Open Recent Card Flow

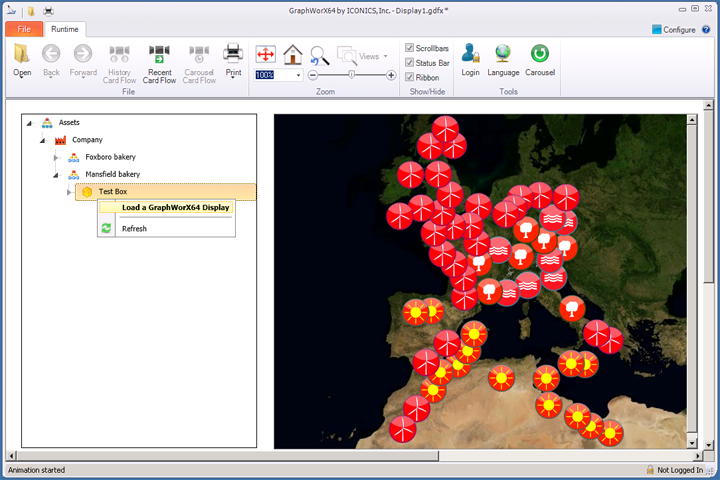pyautogui.click(x=159, y=54)
